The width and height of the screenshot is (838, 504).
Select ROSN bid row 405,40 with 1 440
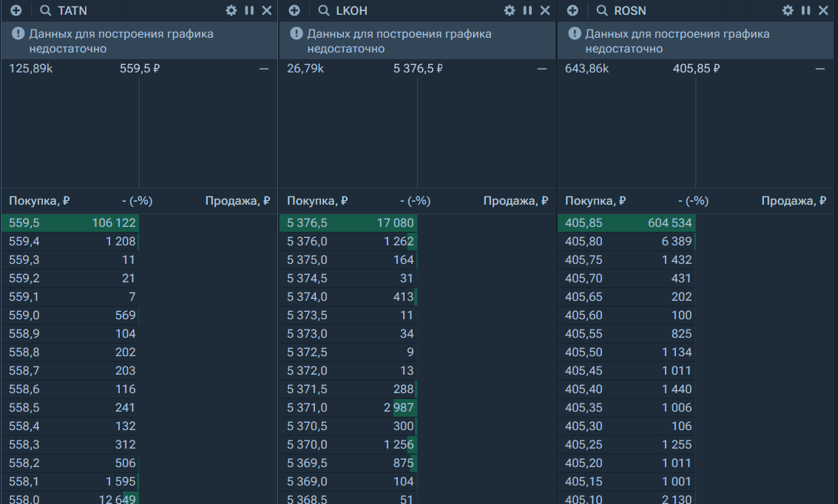(626, 389)
